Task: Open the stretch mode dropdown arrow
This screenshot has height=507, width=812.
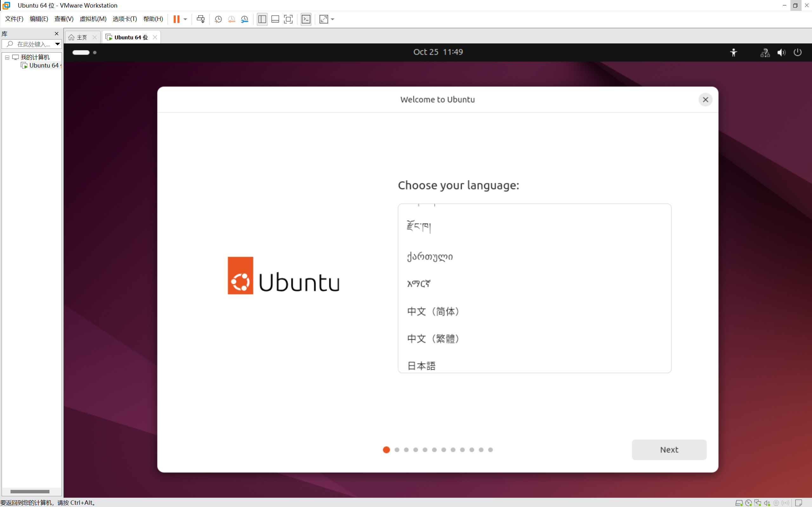Action: (333, 19)
